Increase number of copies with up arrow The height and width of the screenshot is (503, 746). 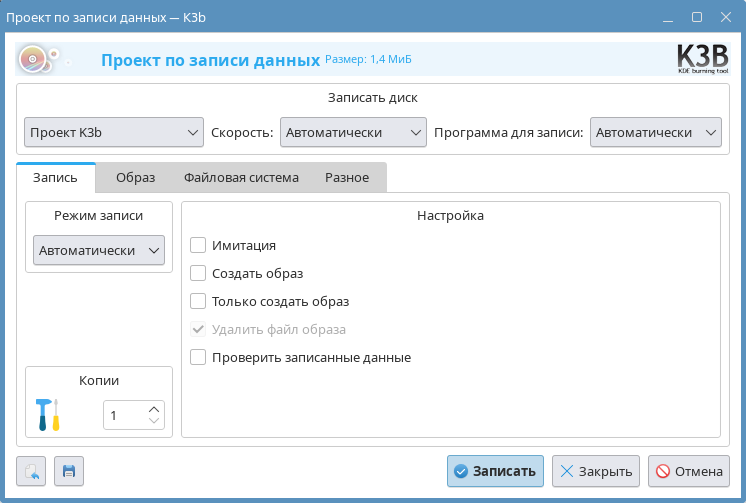[153, 408]
